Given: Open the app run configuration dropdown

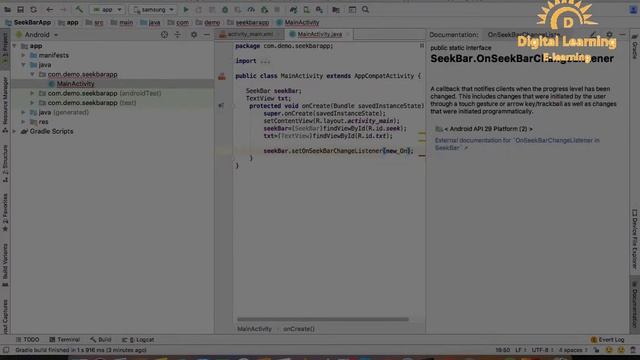Looking at the screenshot, I should (x=108, y=9).
